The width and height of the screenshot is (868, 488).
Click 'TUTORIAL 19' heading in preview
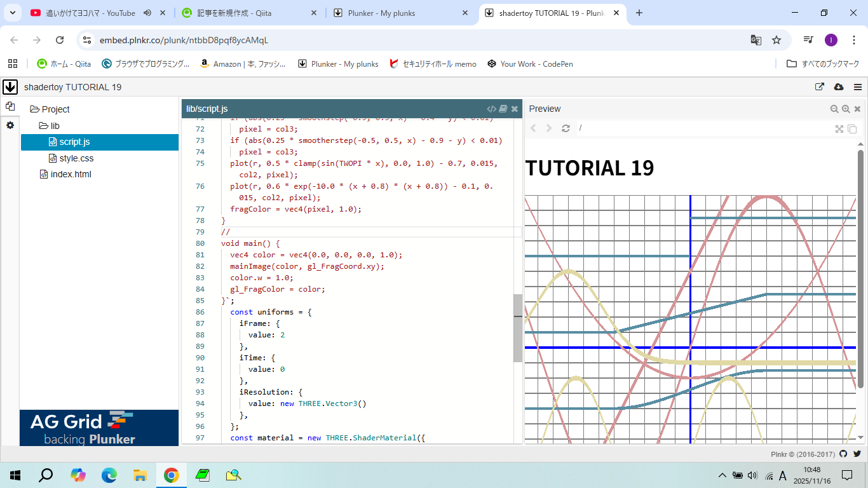[590, 168]
